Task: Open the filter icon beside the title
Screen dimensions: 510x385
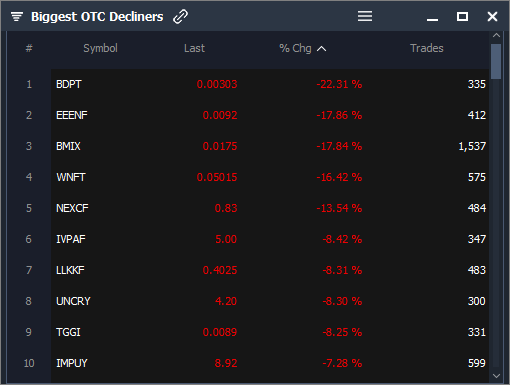Action: (17, 16)
